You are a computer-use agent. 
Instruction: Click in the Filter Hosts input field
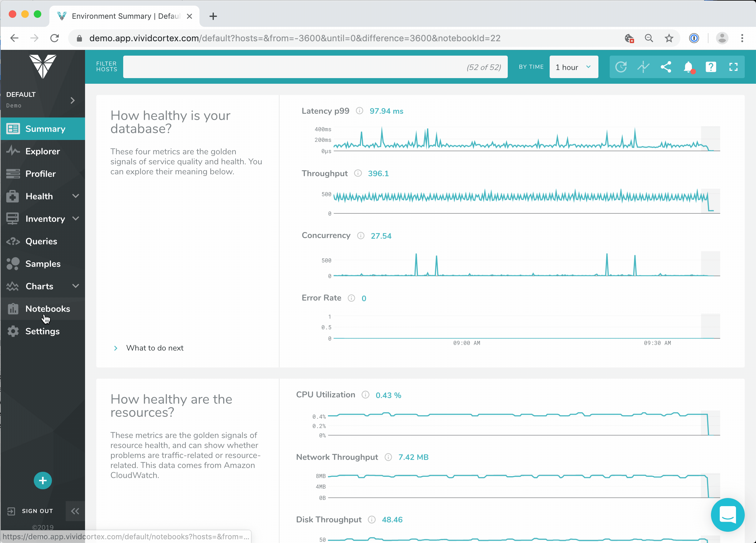[315, 67]
